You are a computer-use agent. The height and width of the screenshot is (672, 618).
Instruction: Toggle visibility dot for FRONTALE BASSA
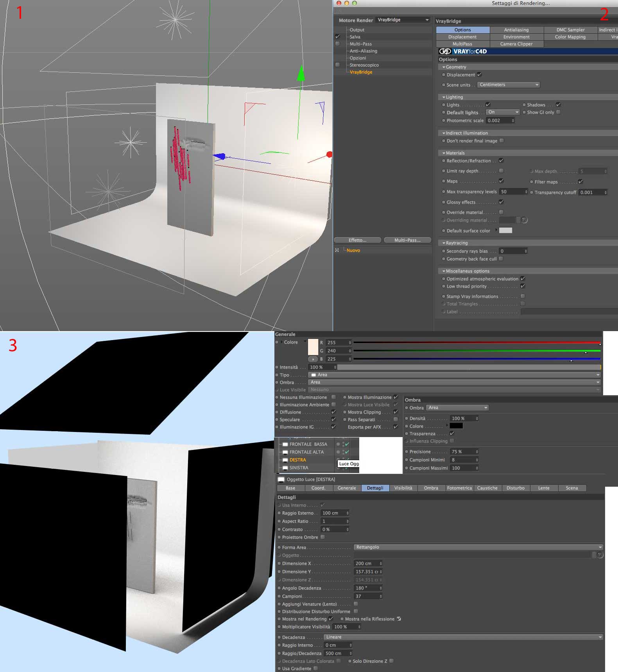coord(338,444)
